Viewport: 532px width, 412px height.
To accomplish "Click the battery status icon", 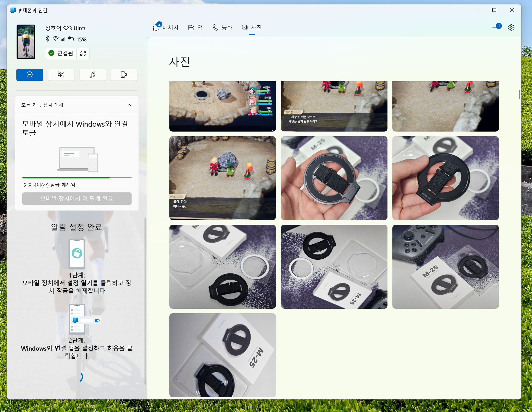I will 71,39.
